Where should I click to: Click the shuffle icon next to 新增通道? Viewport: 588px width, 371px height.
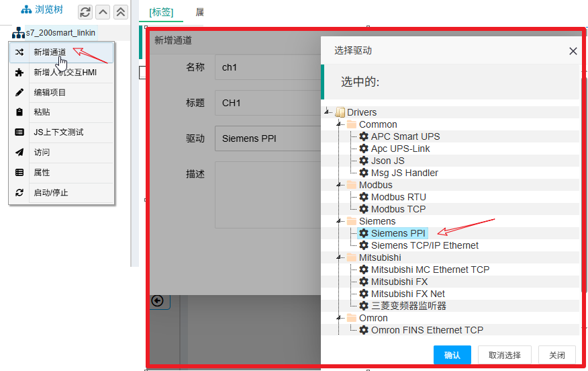point(19,52)
